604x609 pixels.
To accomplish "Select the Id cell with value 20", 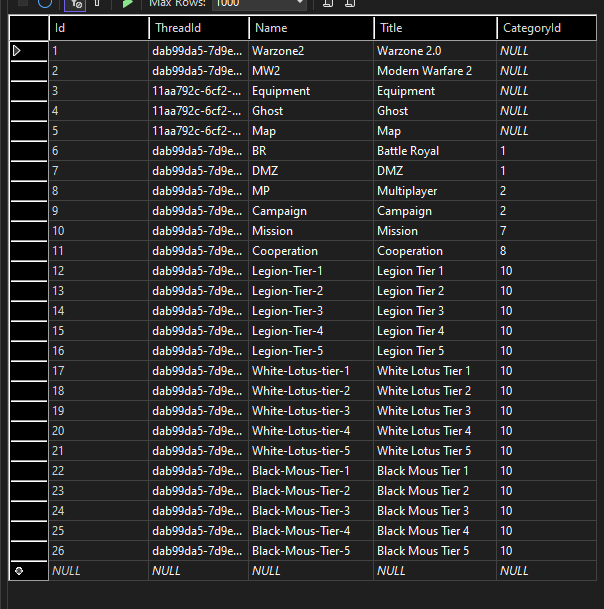I will 99,431.
